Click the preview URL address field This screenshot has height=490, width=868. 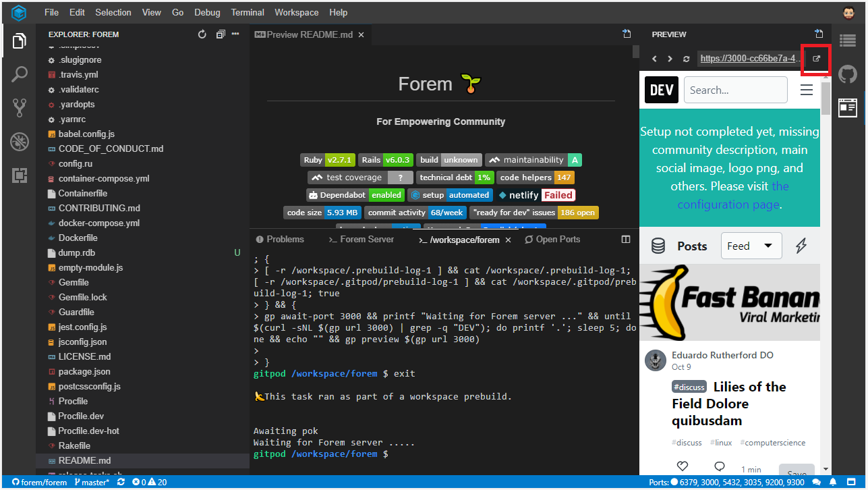tap(751, 59)
